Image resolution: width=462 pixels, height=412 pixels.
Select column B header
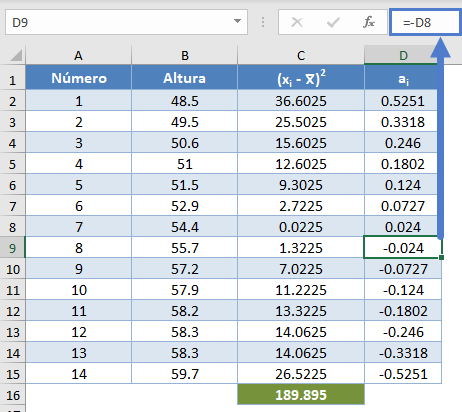pos(185,55)
